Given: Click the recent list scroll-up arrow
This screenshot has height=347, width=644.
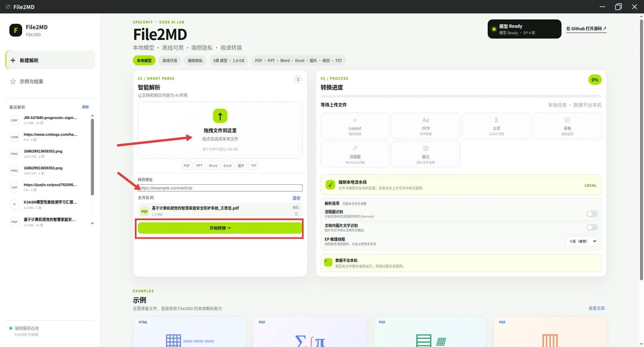Looking at the screenshot, I should coord(92,116).
